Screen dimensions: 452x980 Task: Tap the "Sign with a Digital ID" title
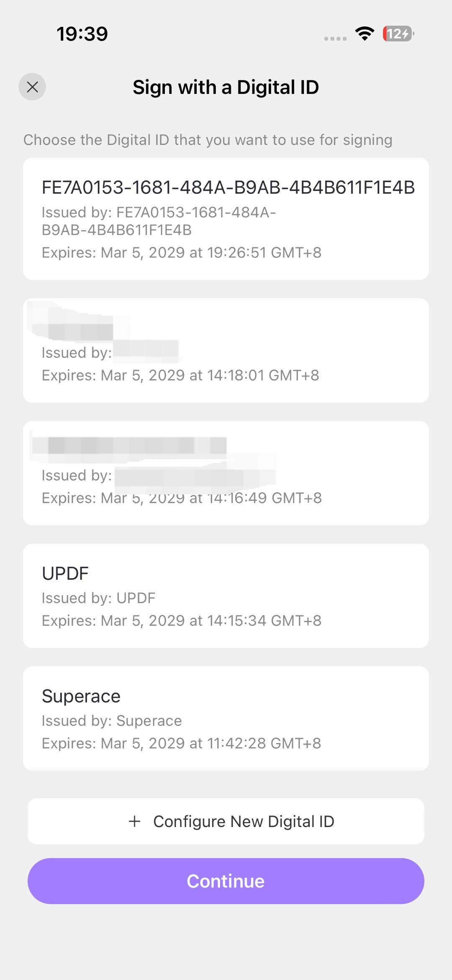pyautogui.click(x=226, y=87)
